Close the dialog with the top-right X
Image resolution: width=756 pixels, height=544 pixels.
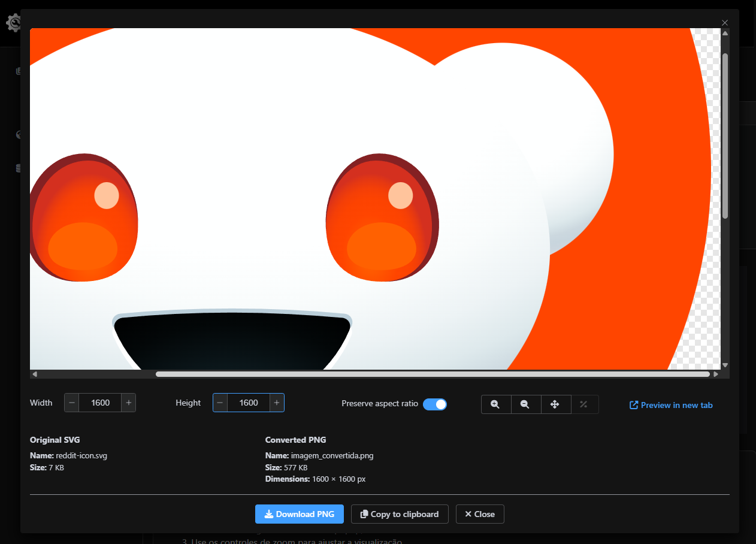tap(725, 23)
